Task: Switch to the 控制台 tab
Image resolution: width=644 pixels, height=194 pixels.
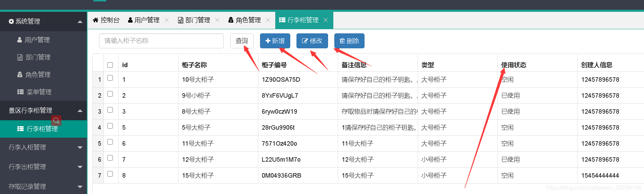Action: (106, 20)
